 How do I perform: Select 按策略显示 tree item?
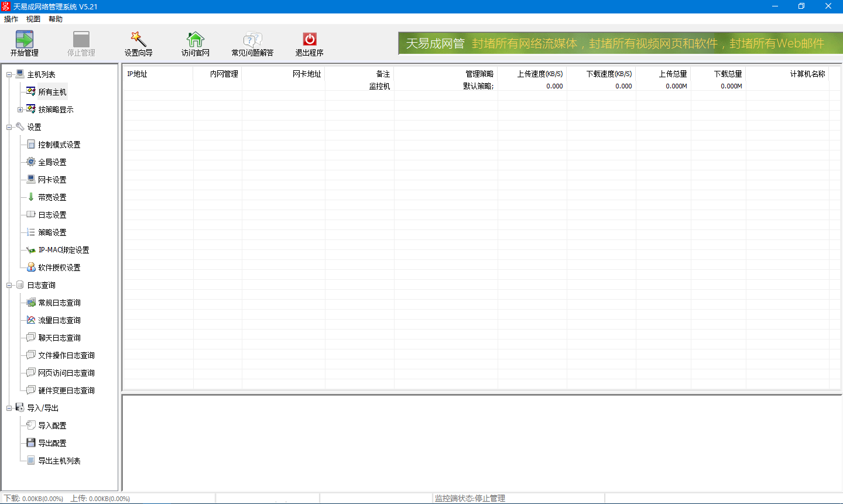click(56, 109)
